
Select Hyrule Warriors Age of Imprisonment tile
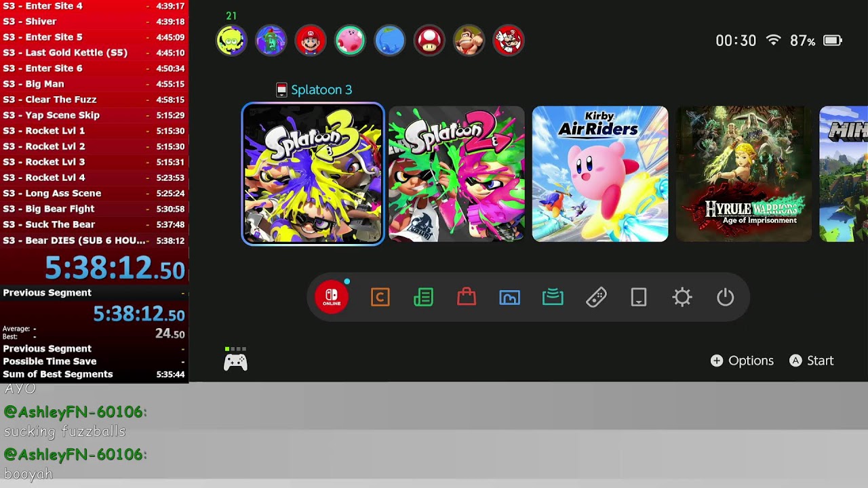[x=744, y=174]
